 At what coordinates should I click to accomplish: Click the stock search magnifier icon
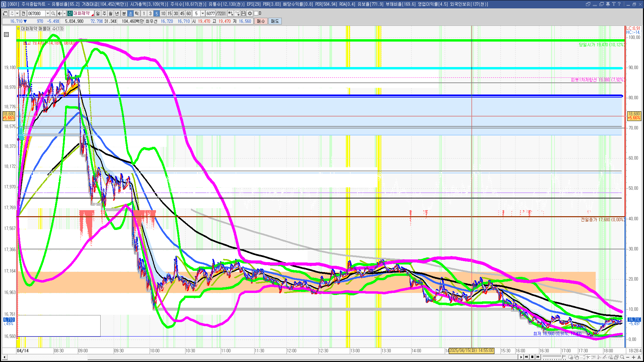[x=53, y=13]
